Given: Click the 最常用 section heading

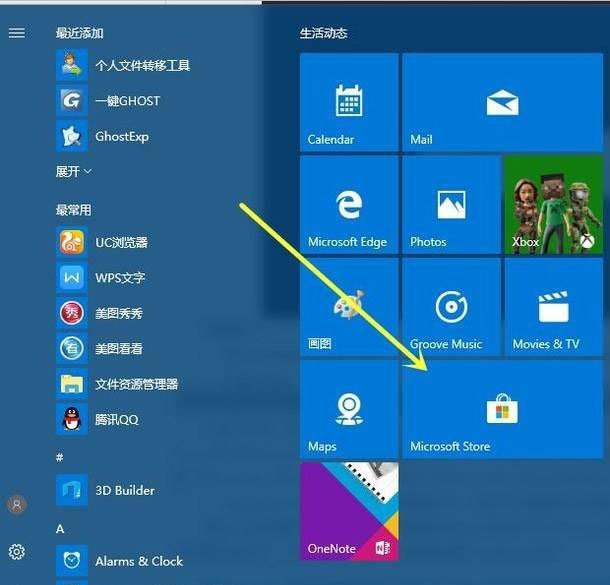Looking at the screenshot, I should point(74,210).
